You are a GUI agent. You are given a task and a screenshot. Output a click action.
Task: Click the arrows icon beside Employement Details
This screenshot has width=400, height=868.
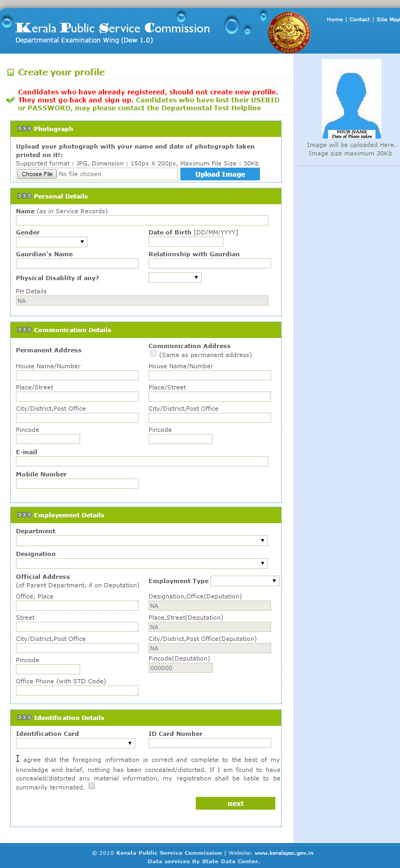point(24,515)
